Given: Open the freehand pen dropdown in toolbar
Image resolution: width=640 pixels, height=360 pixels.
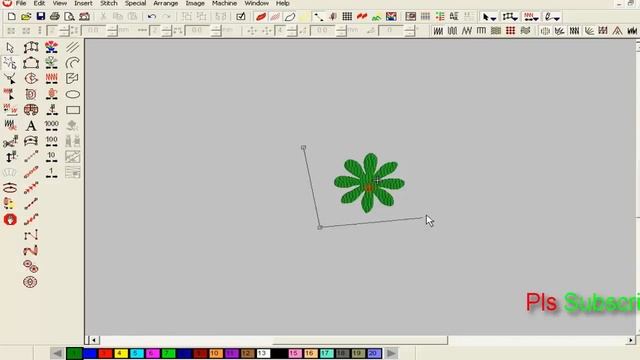Looking at the screenshot, I should click(552, 17).
